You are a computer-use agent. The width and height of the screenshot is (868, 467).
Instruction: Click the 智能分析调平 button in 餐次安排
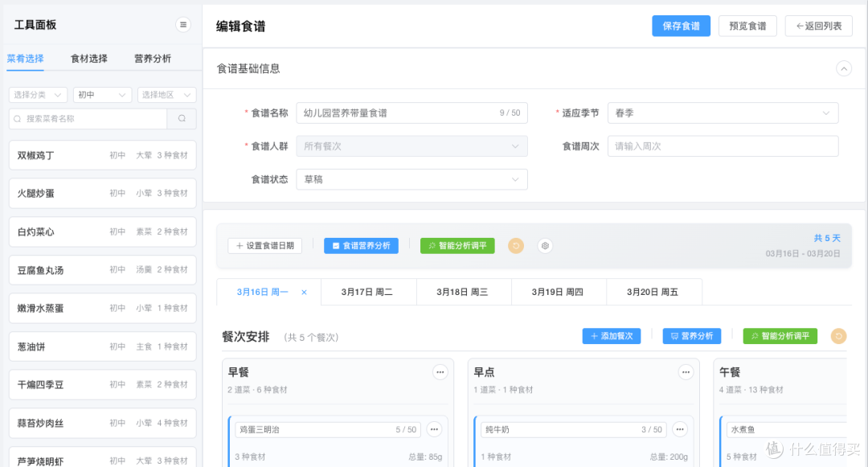coord(780,336)
